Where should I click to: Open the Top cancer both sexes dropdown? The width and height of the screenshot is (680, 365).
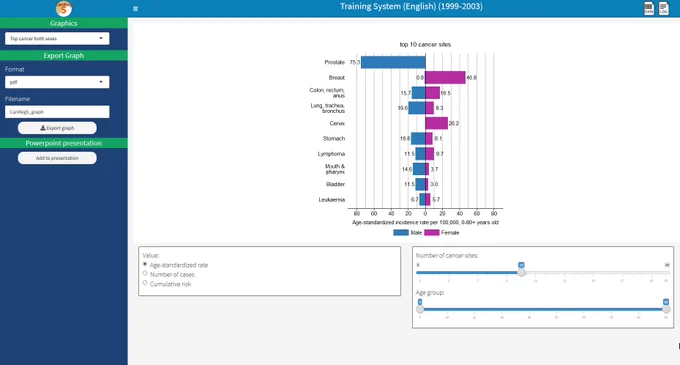click(57, 39)
